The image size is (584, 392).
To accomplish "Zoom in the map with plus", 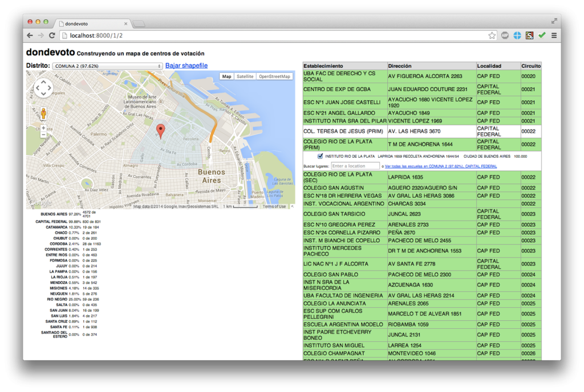I will pos(43,128).
